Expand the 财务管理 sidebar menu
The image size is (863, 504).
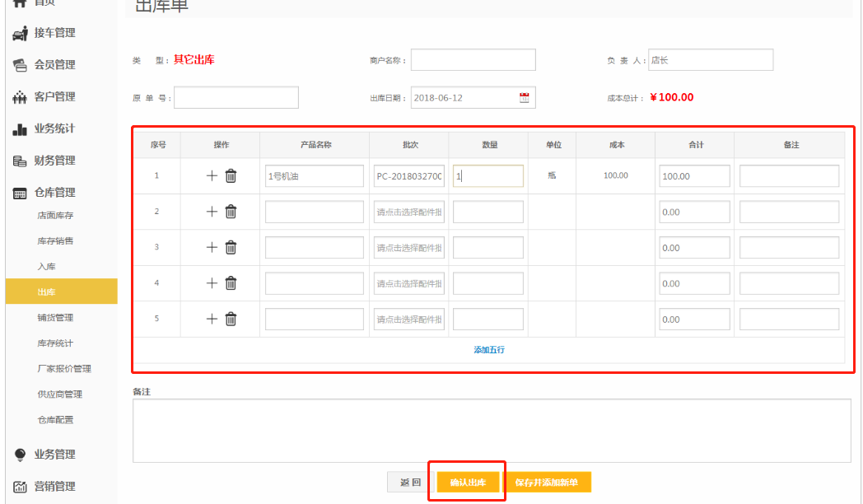[x=54, y=161]
